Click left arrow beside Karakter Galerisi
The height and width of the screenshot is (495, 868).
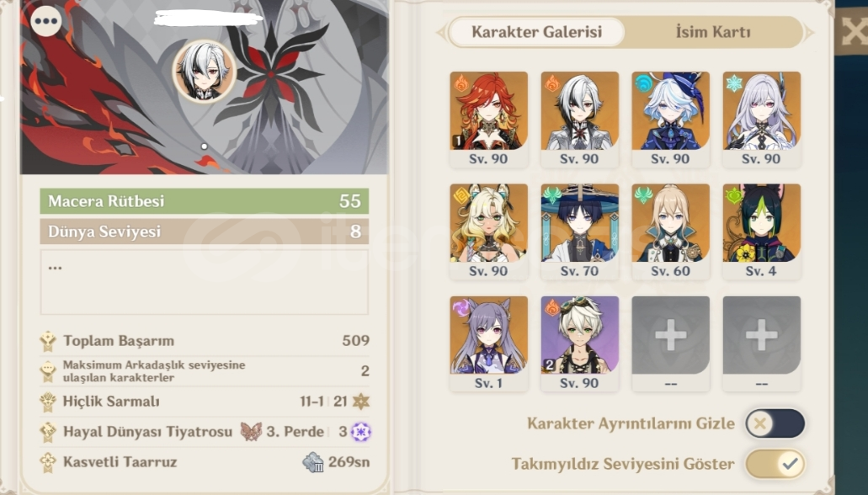441,32
